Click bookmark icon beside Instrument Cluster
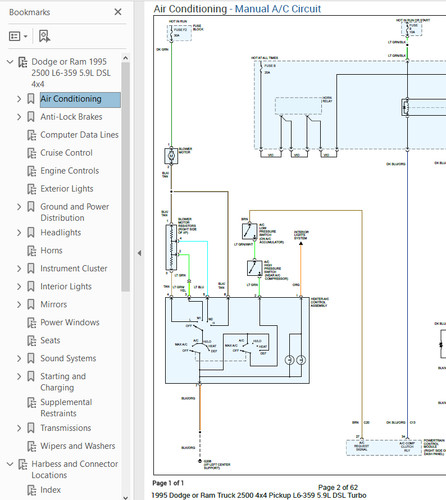Image resolution: width=446 pixels, height=500 pixels. tap(31, 269)
